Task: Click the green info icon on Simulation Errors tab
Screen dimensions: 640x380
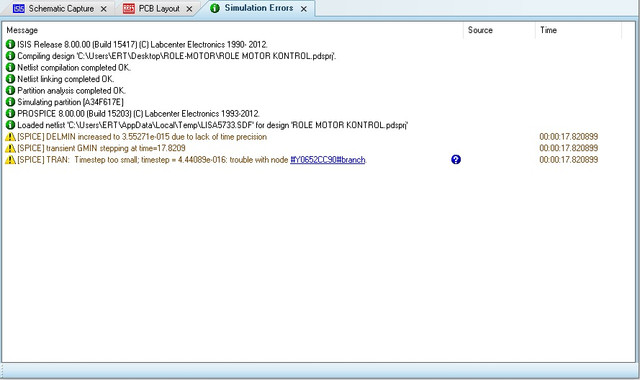Action: pyautogui.click(x=215, y=8)
